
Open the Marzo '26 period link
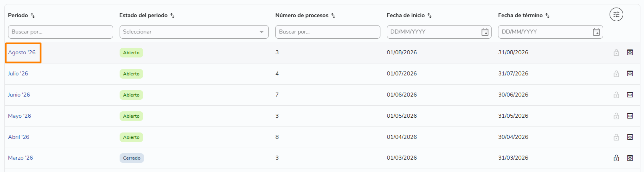pyautogui.click(x=20, y=158)
